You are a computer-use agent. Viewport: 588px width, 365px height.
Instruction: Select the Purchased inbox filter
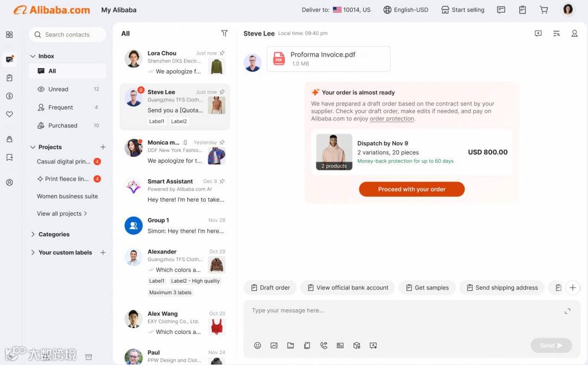tap(68, 125)
